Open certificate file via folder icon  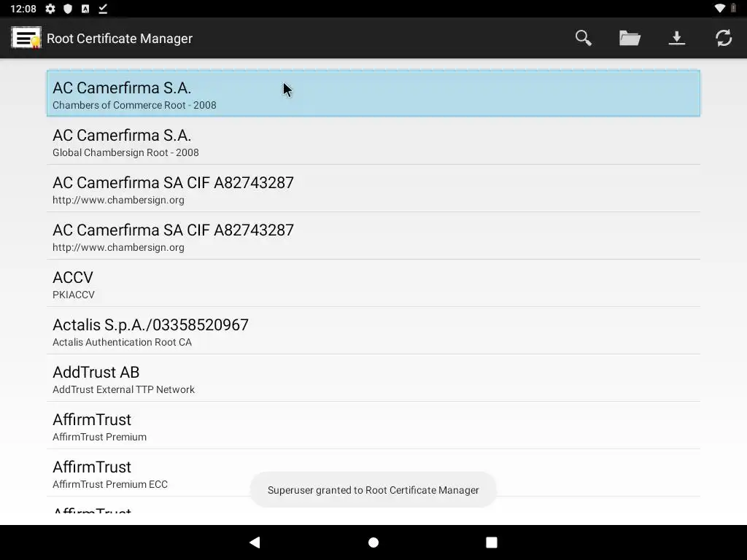point(630,38)
